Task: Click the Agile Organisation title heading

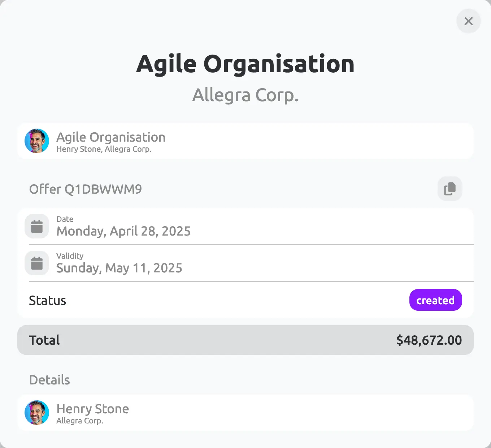Action: [x=245, y=64]
